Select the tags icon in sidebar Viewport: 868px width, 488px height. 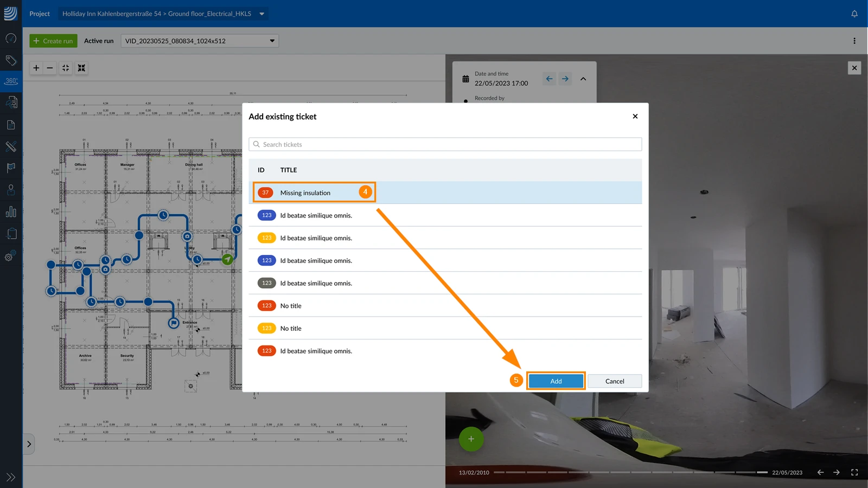[x=11, y=60]
